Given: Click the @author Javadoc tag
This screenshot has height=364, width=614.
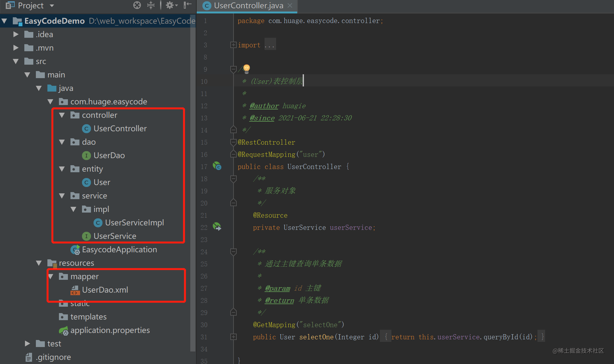Looking at the screenshot, I should (264, 106).
